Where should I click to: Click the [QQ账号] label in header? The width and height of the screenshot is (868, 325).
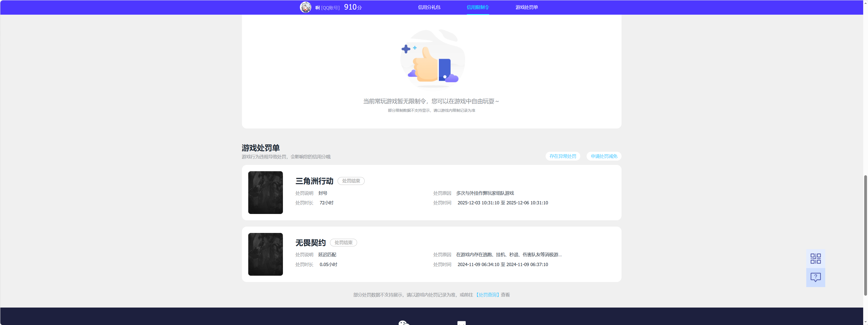point(330,7)
